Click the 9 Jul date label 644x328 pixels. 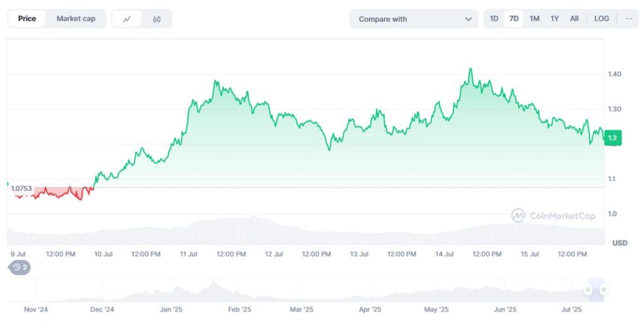[18, 254]
